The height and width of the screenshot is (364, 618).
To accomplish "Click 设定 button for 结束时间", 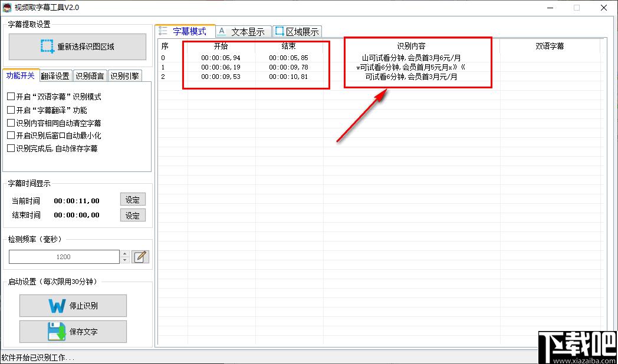I will pos(133,215).
